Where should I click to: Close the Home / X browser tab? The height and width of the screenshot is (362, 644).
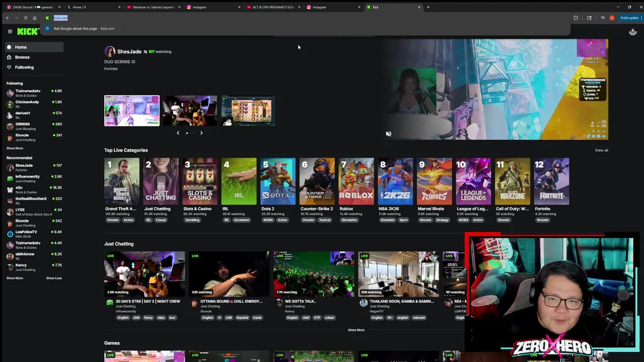[119, 7]
